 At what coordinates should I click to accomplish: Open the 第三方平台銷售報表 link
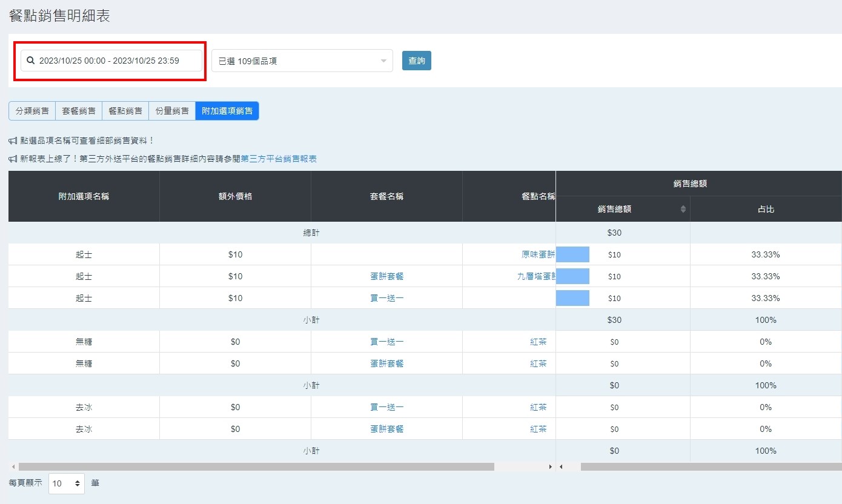pos(279,159)
